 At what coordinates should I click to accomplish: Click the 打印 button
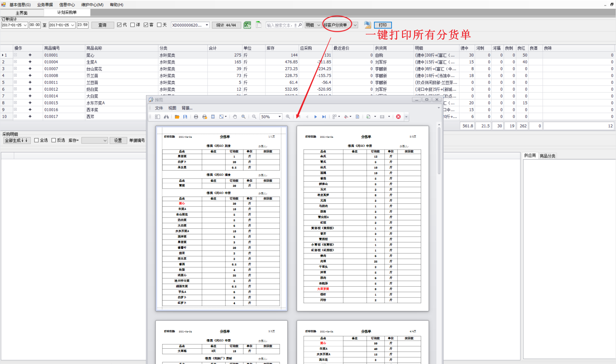click(x=383, y=25)
